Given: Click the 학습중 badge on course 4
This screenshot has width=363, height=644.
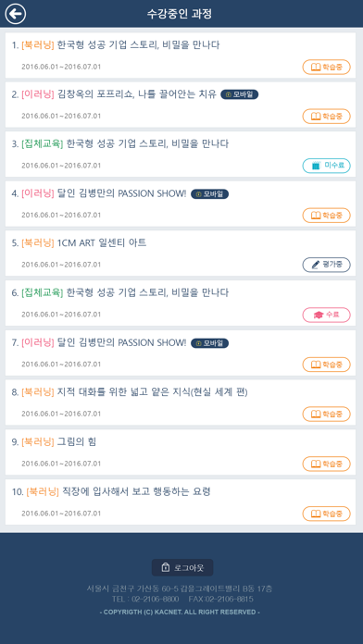Looking at the screenshot, I should tap(326, 216).
